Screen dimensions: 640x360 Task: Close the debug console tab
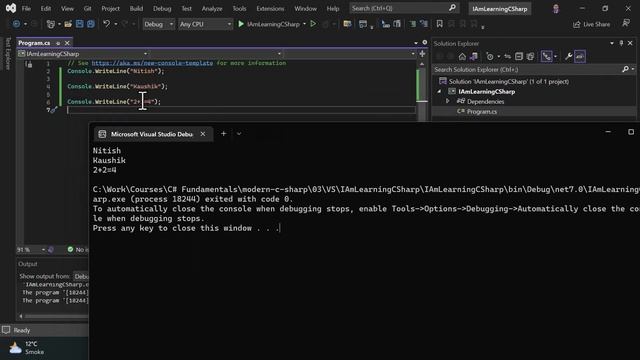click(203, 134)
